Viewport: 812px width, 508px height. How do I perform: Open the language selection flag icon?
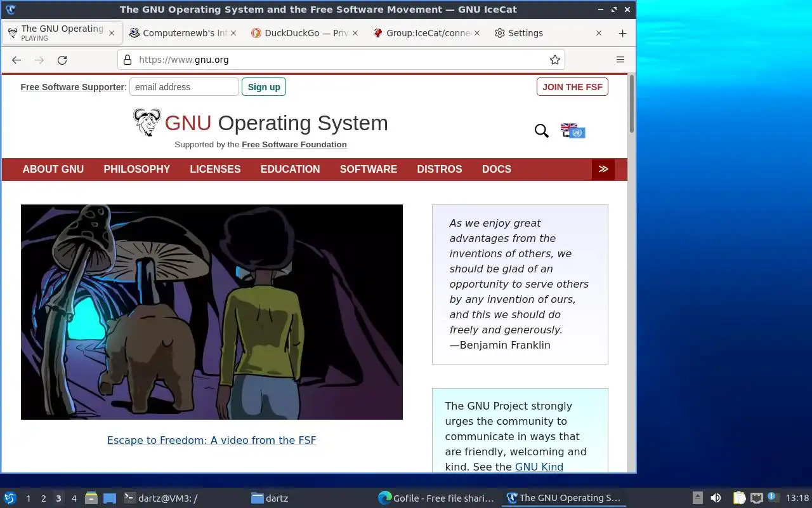click(x=573, y=131)
